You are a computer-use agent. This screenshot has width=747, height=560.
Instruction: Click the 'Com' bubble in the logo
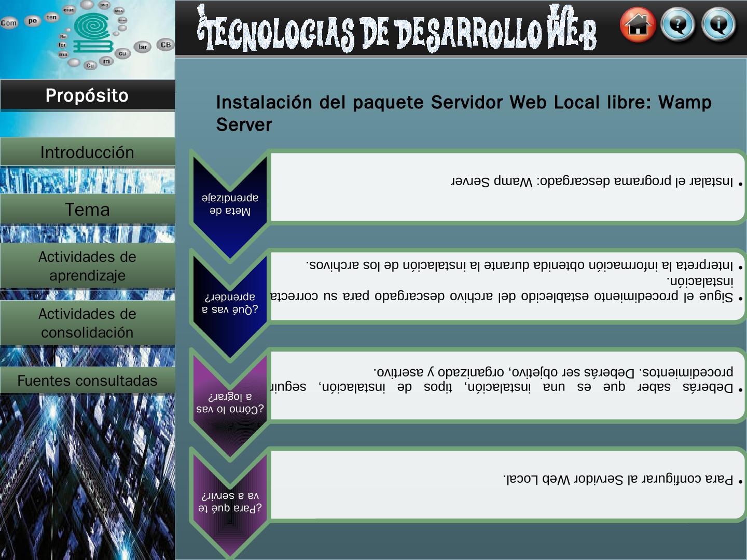click(x=9, y=23)
